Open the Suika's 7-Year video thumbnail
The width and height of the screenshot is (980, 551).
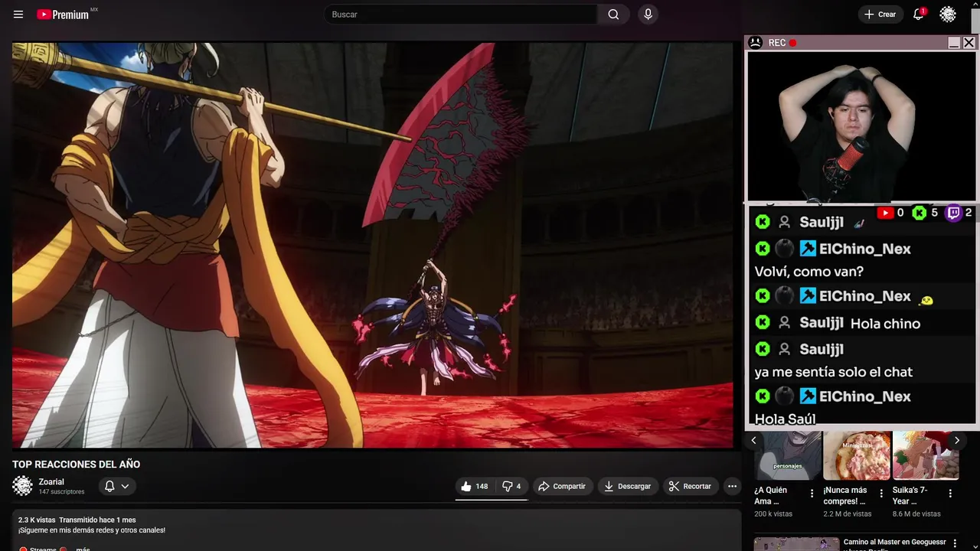click(x=926, y=455)
